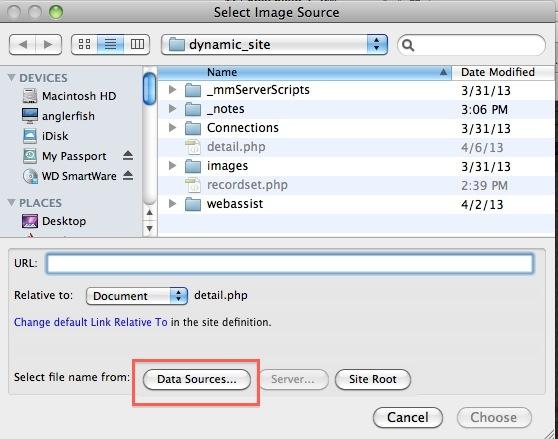This screenshot has height=439, width=558.
Task: Click the Data Sources button
Action: coord(197,379)
